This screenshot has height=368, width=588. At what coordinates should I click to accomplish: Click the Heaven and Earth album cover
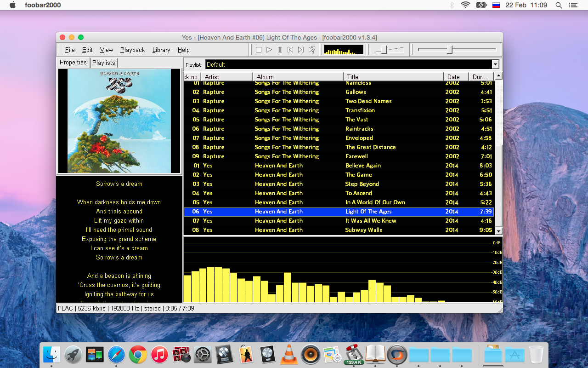tap(119, 121)
